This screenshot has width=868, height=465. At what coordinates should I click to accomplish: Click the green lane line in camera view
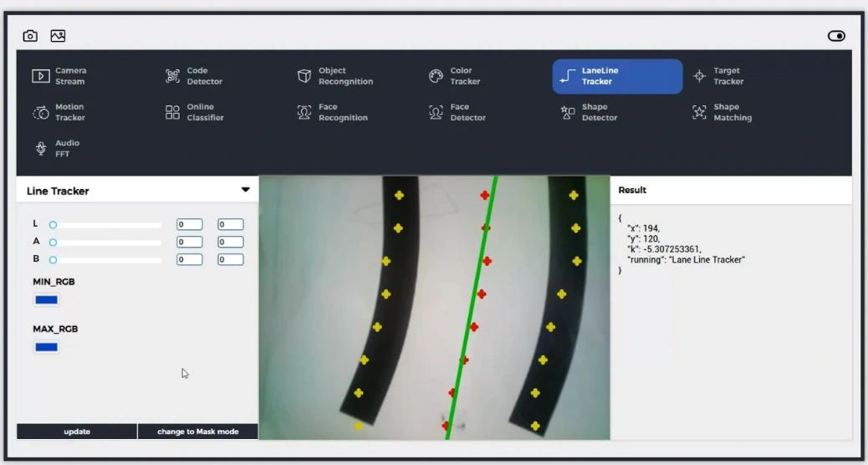472,308
